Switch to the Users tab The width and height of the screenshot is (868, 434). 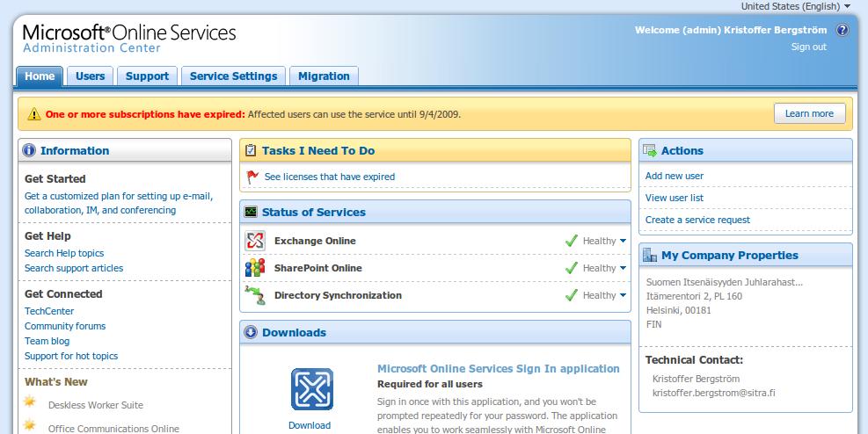pyautogui.click(x=91, y=76)
